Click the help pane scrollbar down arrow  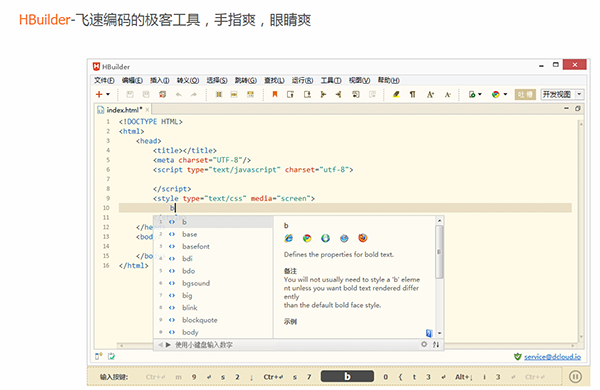[440, 333]
